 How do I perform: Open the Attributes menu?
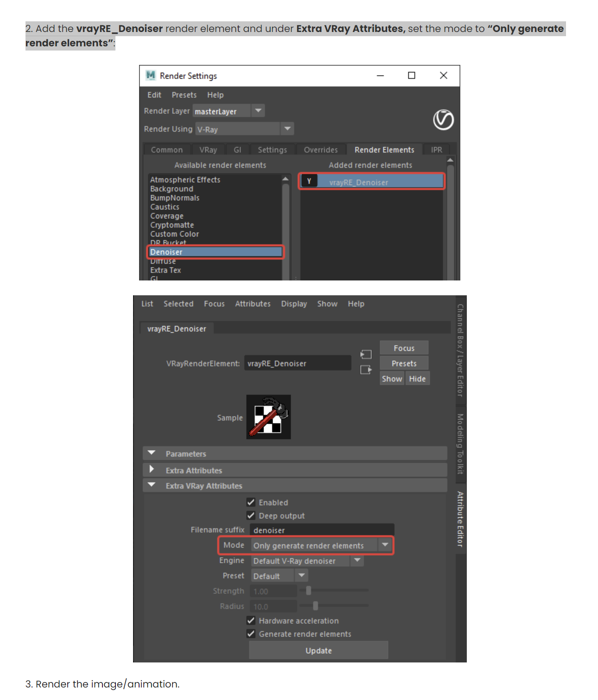tap(253, 304)
